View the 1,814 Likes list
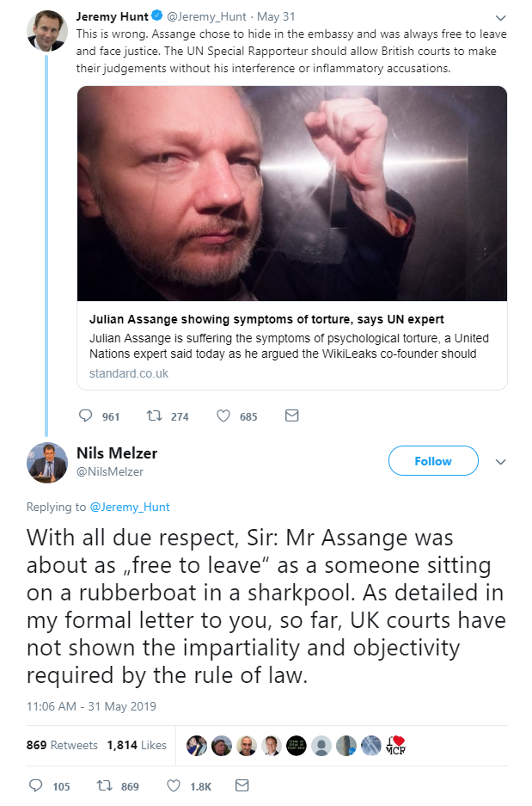 [137, 745]
